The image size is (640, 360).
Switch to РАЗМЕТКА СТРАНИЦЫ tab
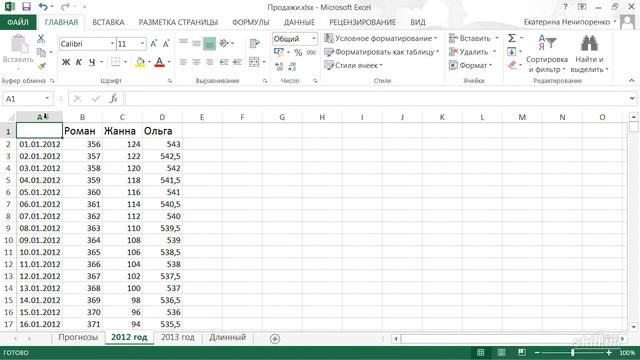tap(178, 22)
